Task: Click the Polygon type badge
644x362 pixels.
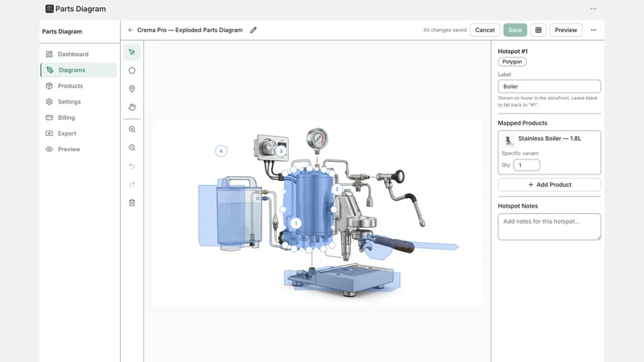Action: [512, 62]
